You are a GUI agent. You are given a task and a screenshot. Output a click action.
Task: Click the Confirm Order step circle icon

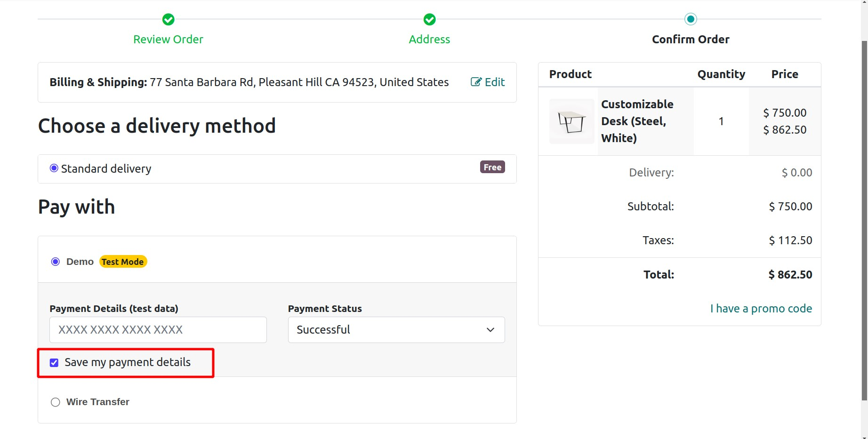[x=691, y=19]
